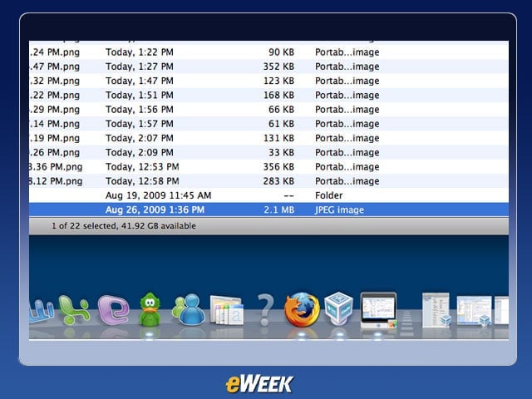
Task: Select the Folder row dated Aug 19, 2009
Action: coord(268,195)
